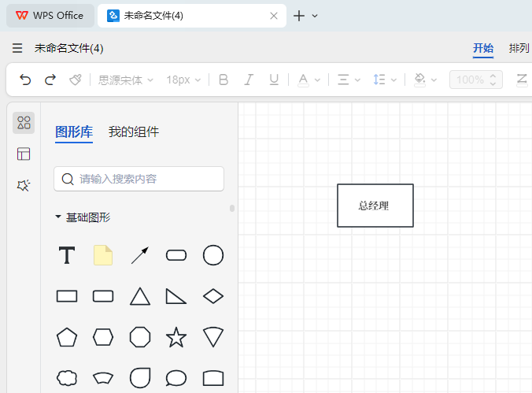Select the 图形库 tab
This screenshot has height=393, width=532.
pos(74,132)
